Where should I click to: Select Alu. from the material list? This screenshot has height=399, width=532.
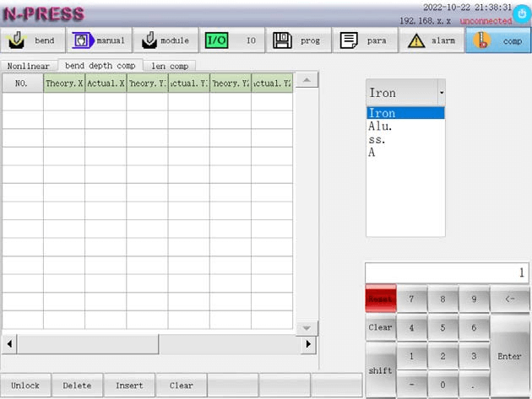pyautogui.click(x=380, y=127)
